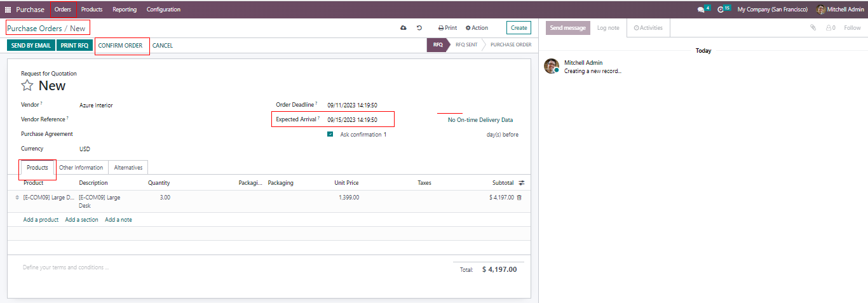Click the discard changes undo icon
868x303 pixels.
[x=419, y=28]
